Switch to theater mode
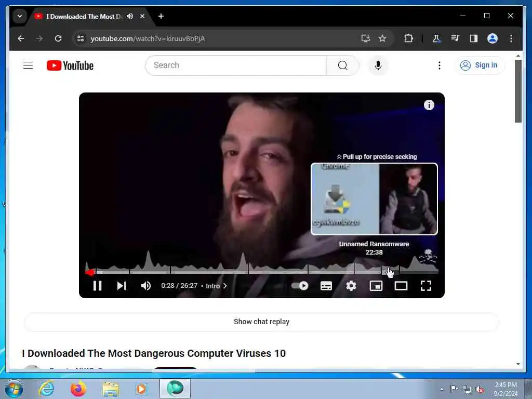This screenshot has height=399, width=532. point(401,286)
